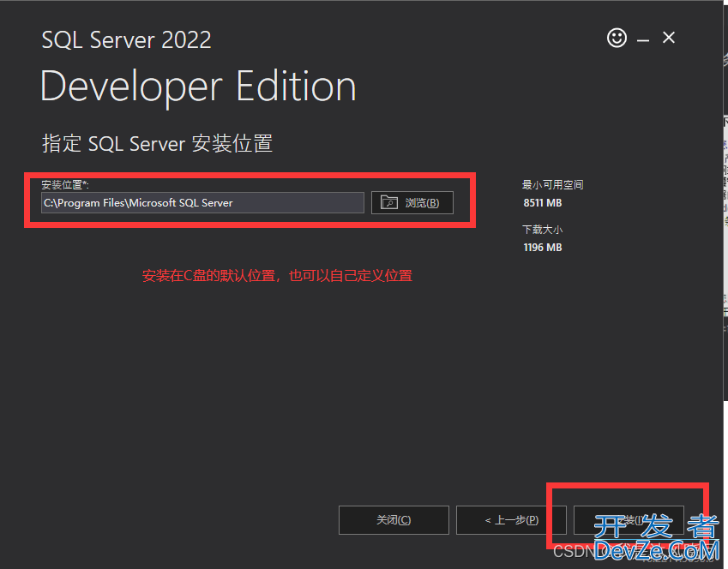
Task: Close the installer with the X icon
Action: (669, 38)
